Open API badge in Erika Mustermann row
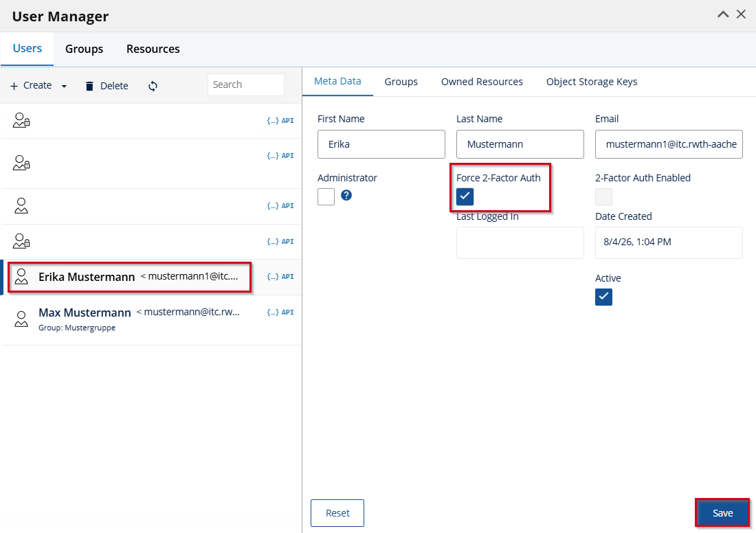 point(280,277)
